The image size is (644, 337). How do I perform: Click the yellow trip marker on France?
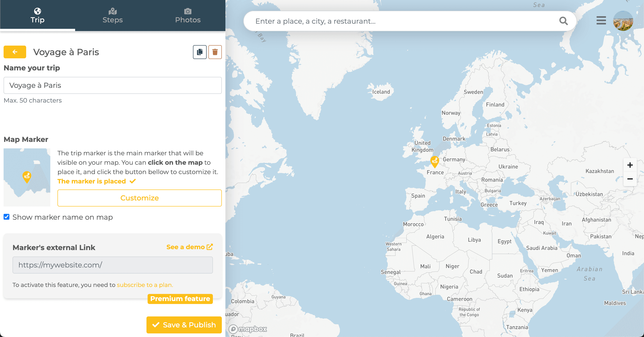434,161
